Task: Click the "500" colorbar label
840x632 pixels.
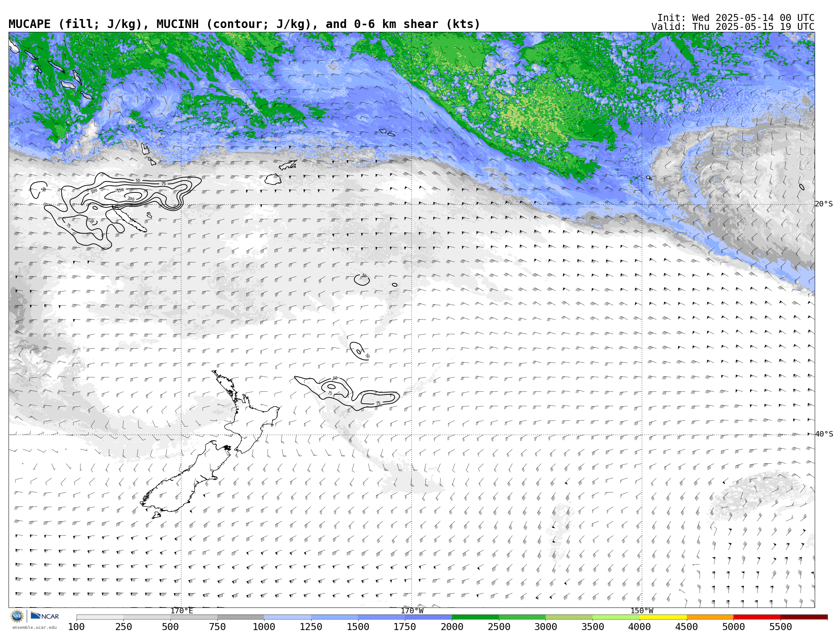Action: (x=170, y=627)
